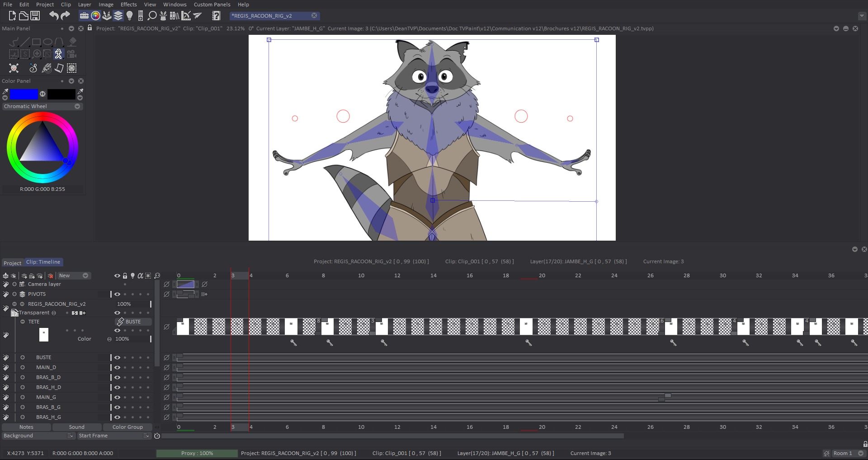Viewport: 868px width, 460px height.
Task: Open the Effects menu
Action: tap(128, 4)
